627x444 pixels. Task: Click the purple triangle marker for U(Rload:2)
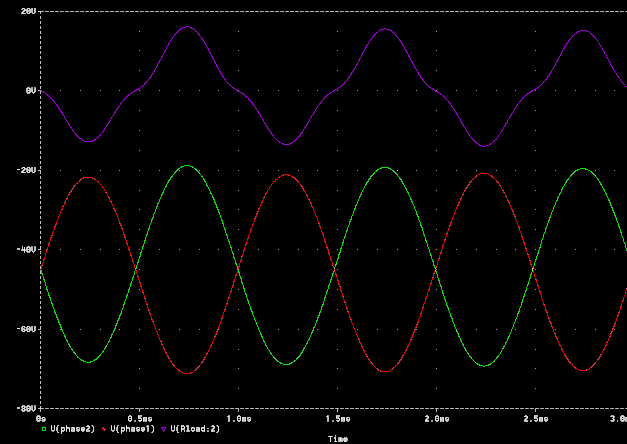click(x=164, y=428)
